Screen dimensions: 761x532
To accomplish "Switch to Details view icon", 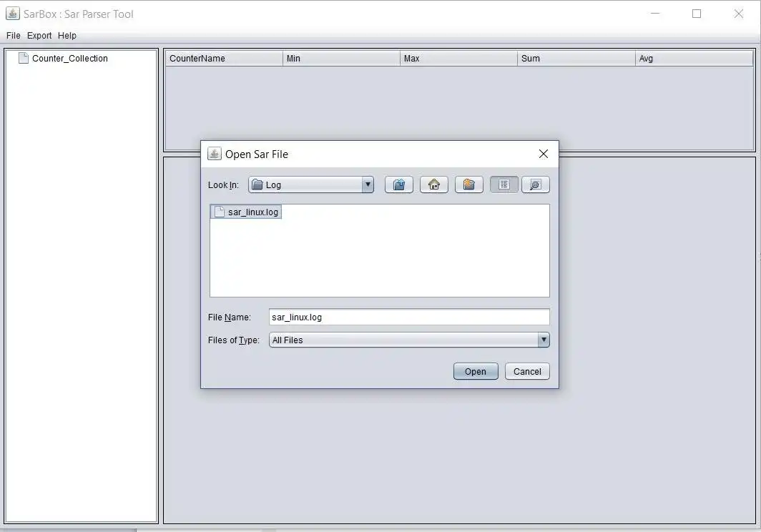I will tap(535, 184).
